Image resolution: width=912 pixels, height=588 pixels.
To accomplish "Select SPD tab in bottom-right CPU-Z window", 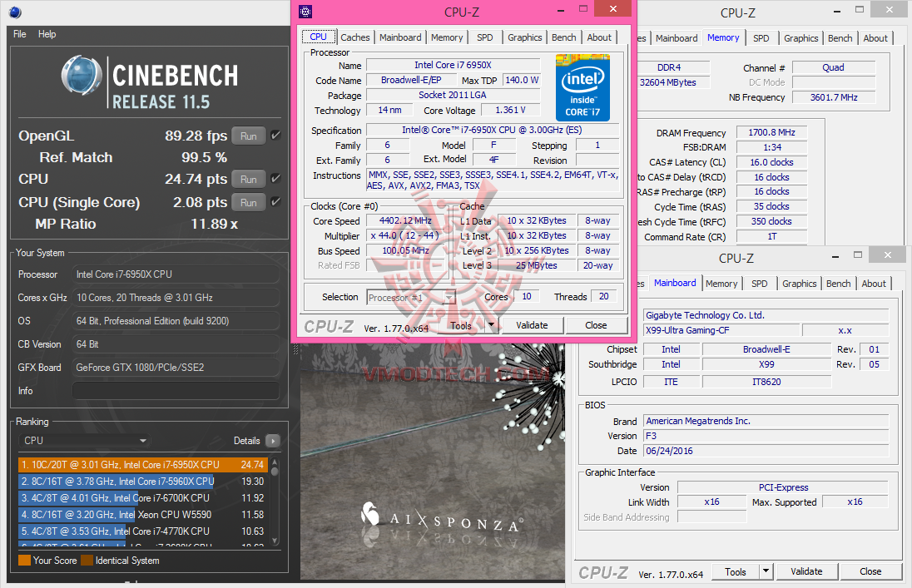I will click(x=759, y=284).
